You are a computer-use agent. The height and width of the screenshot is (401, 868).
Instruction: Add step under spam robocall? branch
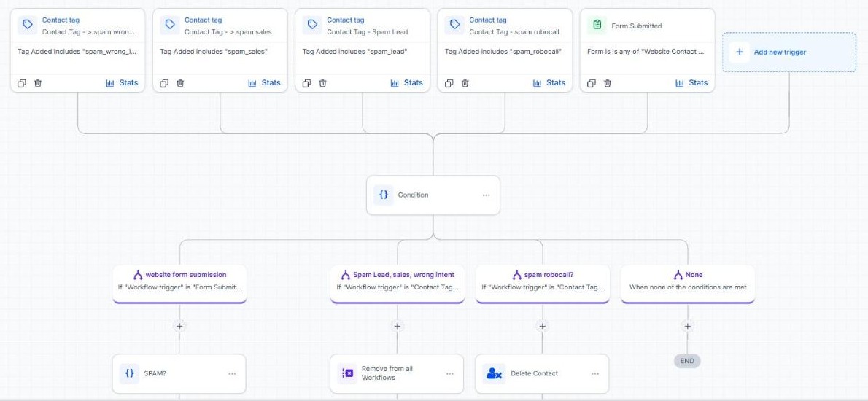coord(543,327)
